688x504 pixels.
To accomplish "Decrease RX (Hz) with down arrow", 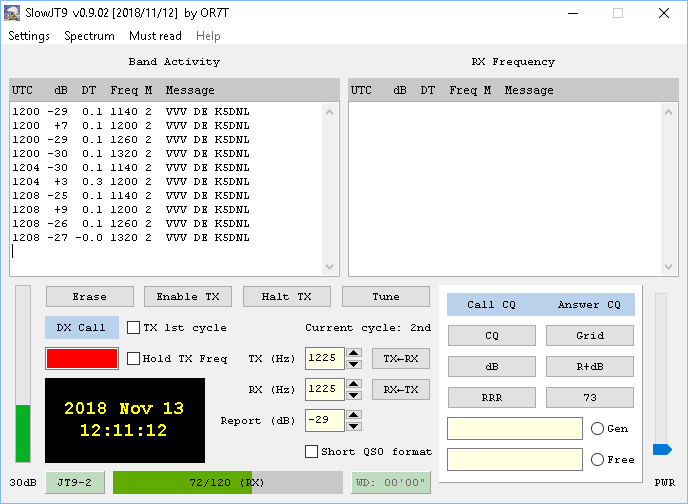I will pos(354,395).
